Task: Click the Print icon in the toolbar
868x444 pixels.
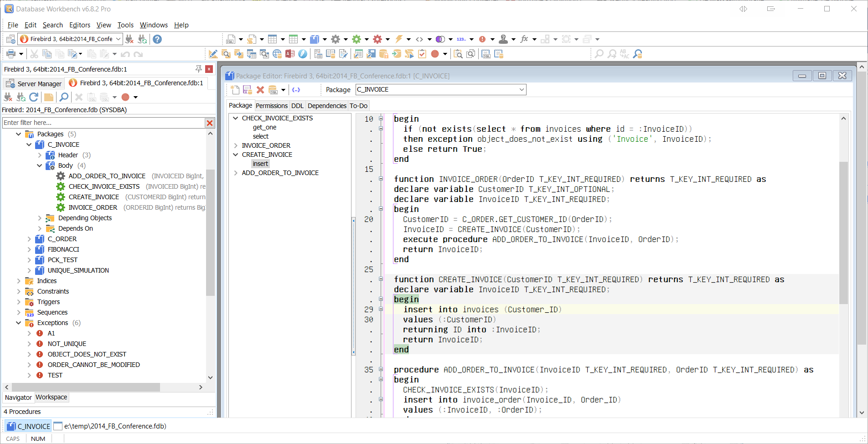Action: (11, 54)
